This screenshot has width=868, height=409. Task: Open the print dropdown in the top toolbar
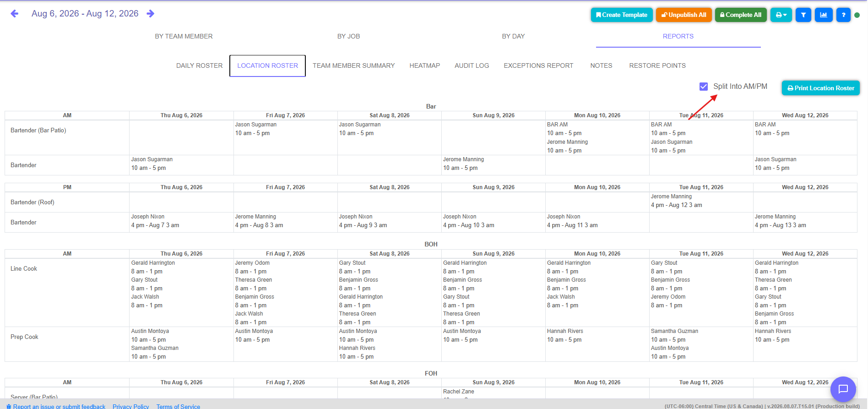[x=781, y=15]
